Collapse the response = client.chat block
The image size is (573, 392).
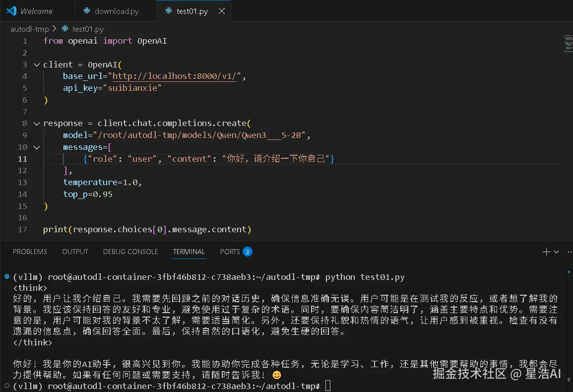coord(37,124)
